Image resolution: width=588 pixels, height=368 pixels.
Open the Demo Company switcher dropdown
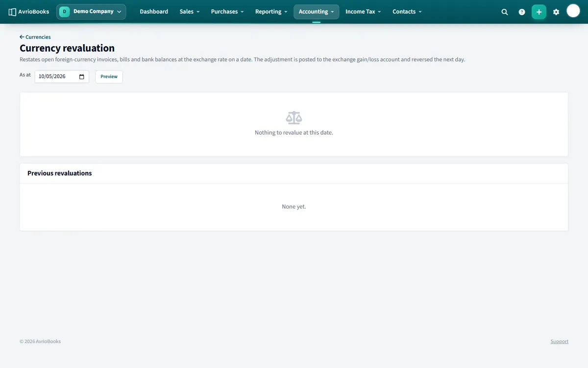tap(91, 12)
